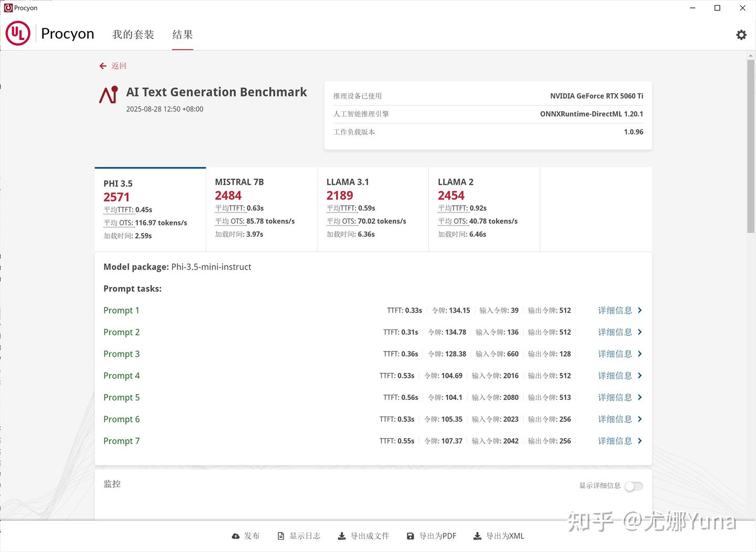Select the MISTRAL 7B results tab
This screenshot has width=756, height=552.
point(262,209)
